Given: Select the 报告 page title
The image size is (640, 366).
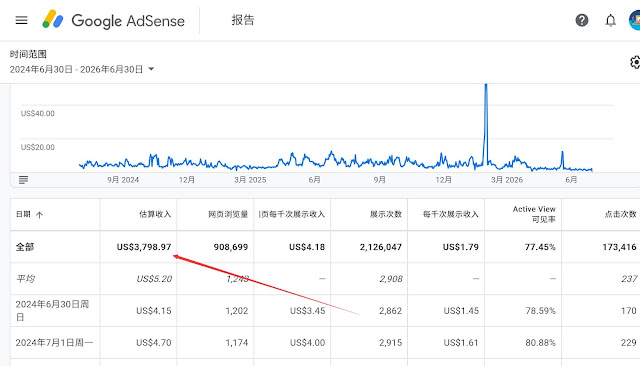Looking at the screenshot, I should click(243, 20).
